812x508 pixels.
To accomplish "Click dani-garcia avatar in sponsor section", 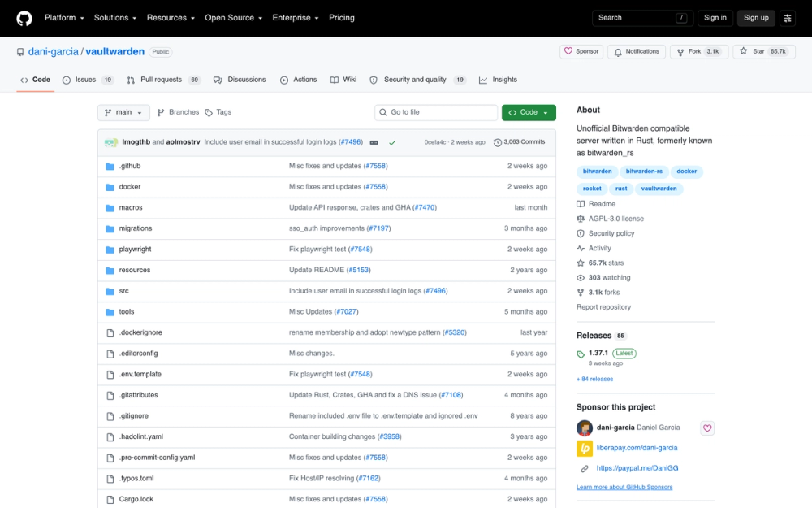I will pyautogui.click(x=584, y=428).
